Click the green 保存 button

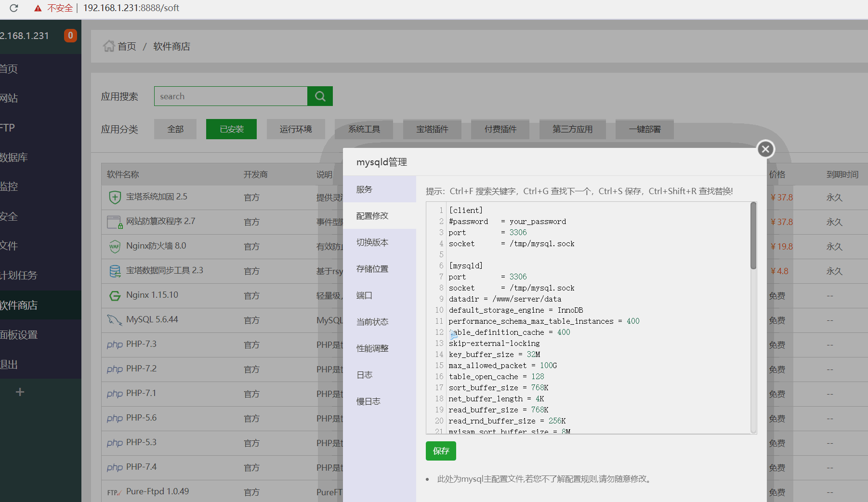(441, 451)
